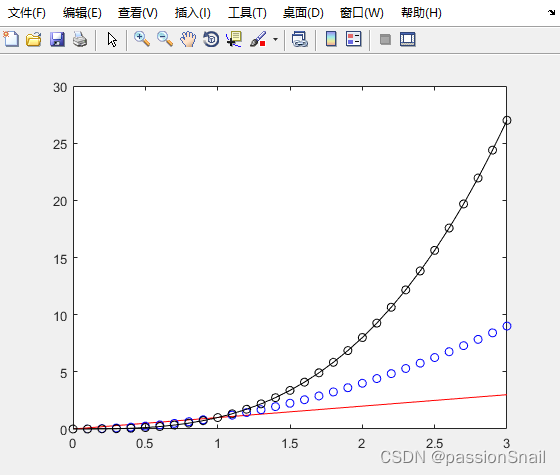The width and height of the screenshot is (560, 475).
Task: Click the Link Plot icon
Action: (300, 39)
